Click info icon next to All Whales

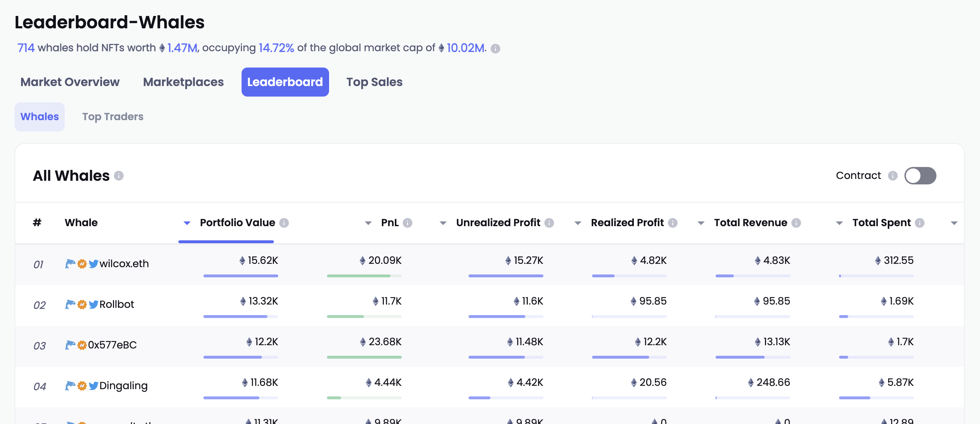click(x=119, y=176)
